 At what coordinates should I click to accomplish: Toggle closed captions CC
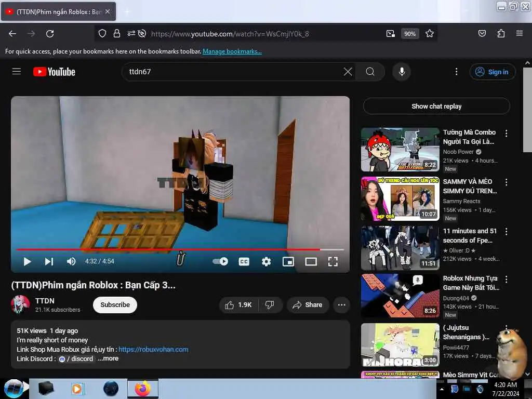coord(244,261)
